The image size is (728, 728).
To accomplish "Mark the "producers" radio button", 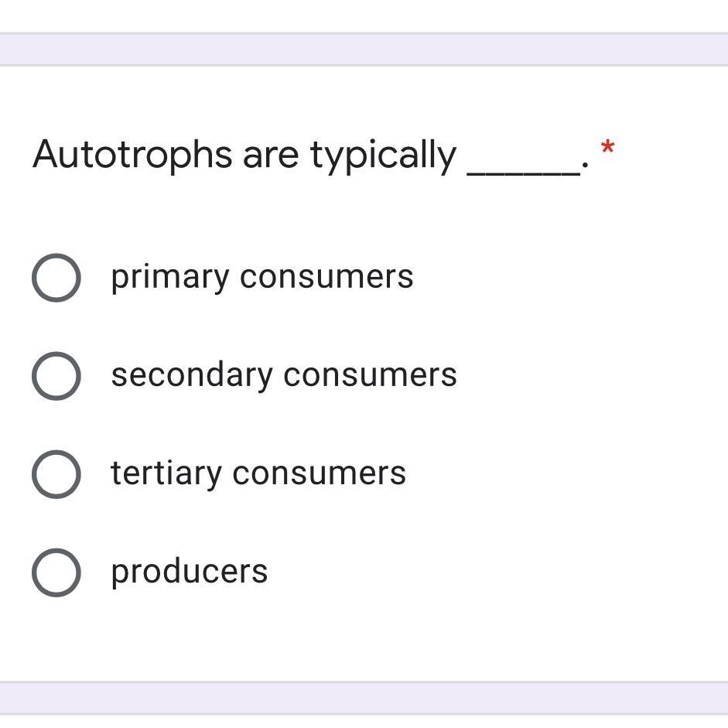I will point(56,572).
